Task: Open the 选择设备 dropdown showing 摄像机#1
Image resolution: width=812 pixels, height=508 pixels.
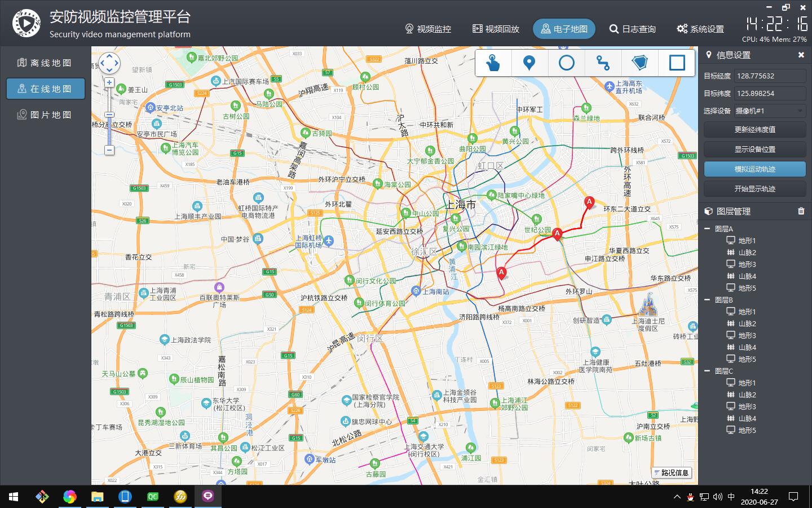Action: pyautogui.click(x=770, y=111)
